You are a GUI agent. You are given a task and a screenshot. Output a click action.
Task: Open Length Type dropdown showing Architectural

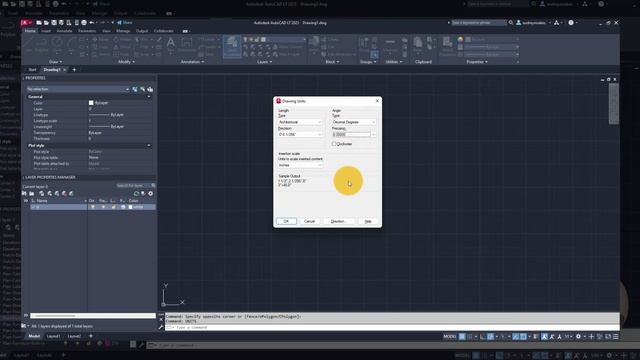tap(300, 122)
